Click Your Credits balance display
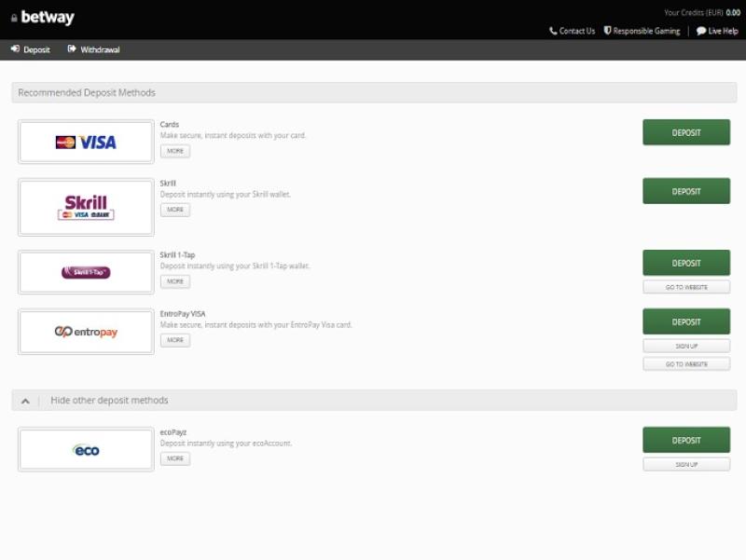Image resolution: width=746 pixels, height=560 pixels. click(x=701, y=13)
